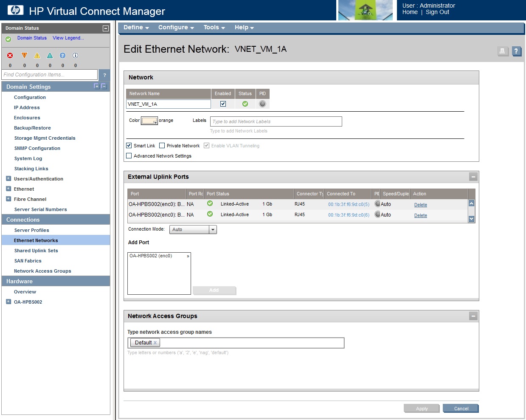The width and height of the screenshot is (526, 420).
Task: Open the Connection Mode dropdown
Action: (x=193, y=229)
